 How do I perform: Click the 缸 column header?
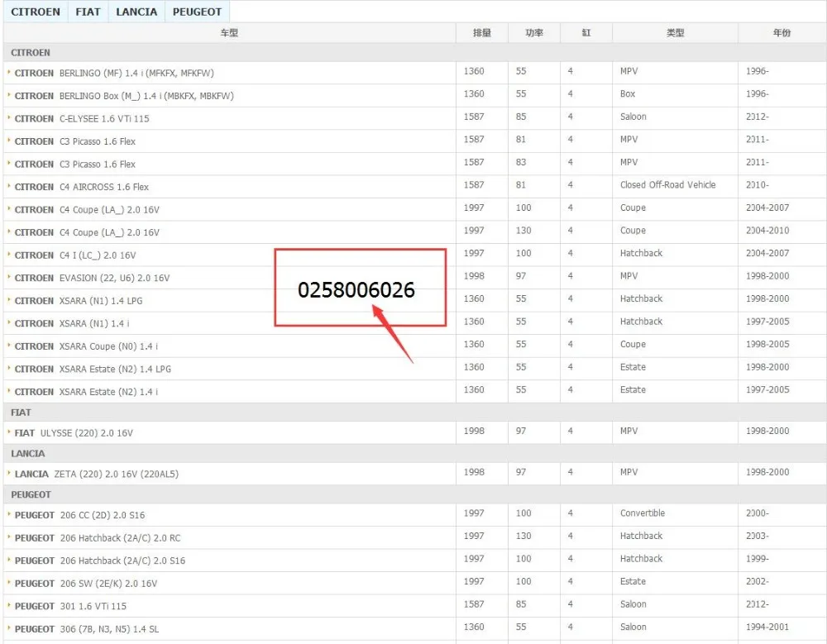tap(586, 33)
